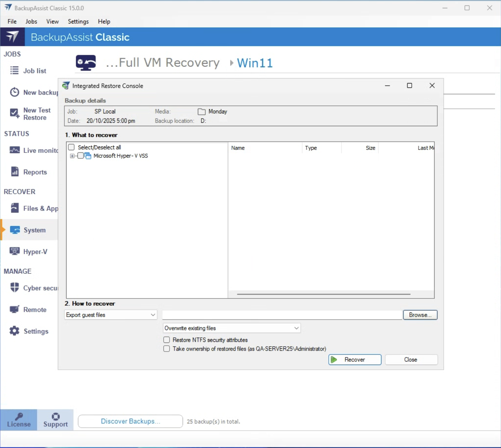Open the Job list sidebar icon
The height and width of the screenshot is (448, 501).
(14, 71)
